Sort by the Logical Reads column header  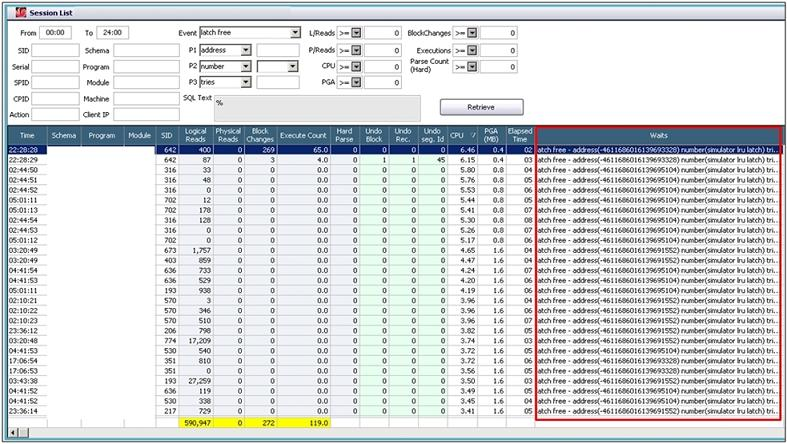click(x=195, y=135)
